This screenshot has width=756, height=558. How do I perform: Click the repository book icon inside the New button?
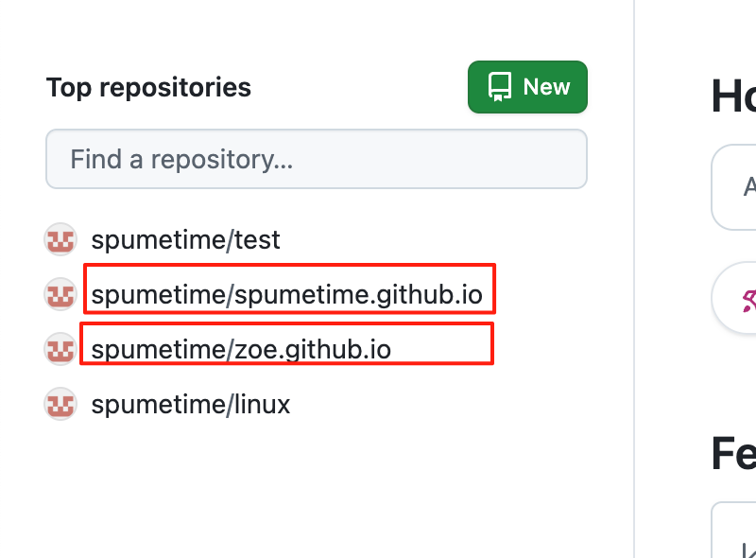coord(498,86)
